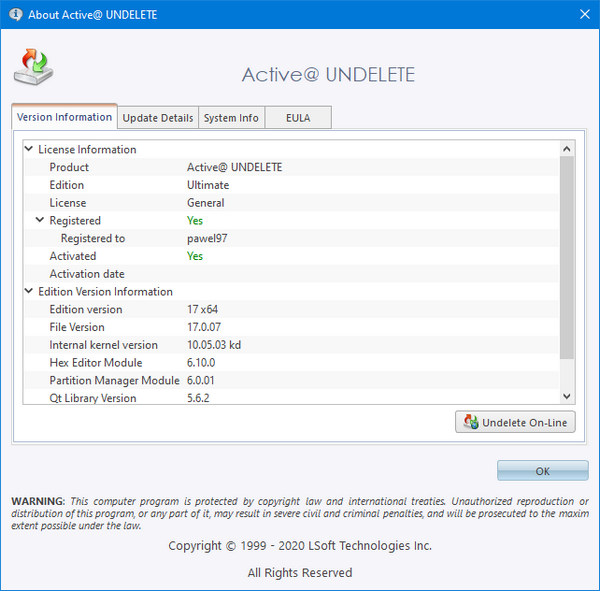Open the EULA tab

[297, 118]
